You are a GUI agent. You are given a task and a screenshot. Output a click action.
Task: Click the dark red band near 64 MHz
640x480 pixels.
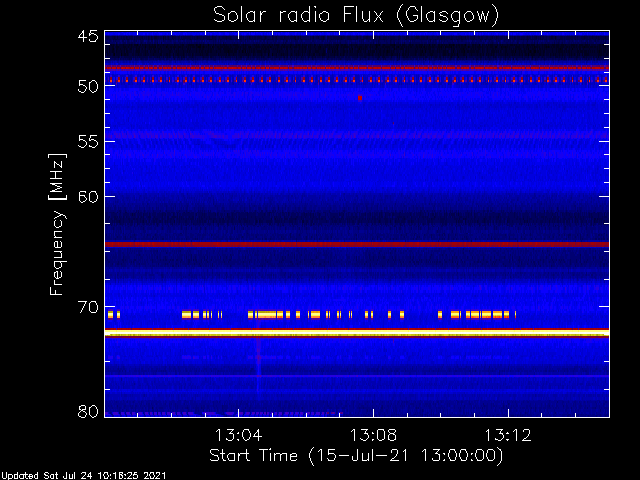(357, 244)
